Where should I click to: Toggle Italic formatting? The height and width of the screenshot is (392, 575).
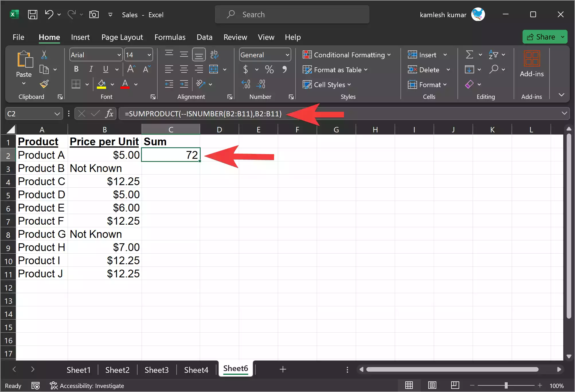91,69
